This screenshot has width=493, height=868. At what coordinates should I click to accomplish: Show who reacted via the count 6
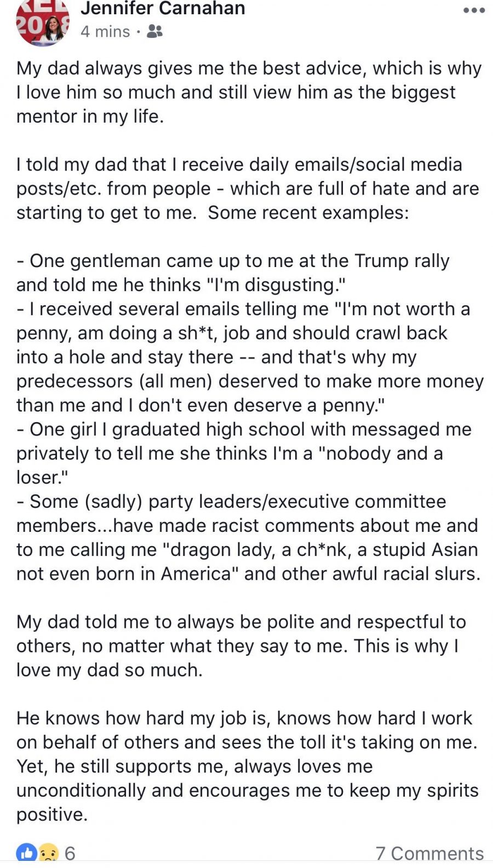70,853
